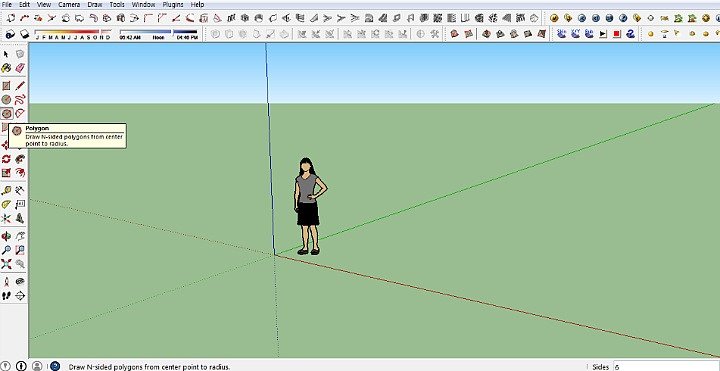Pick the Position Camera tool

tap(6, 281)
